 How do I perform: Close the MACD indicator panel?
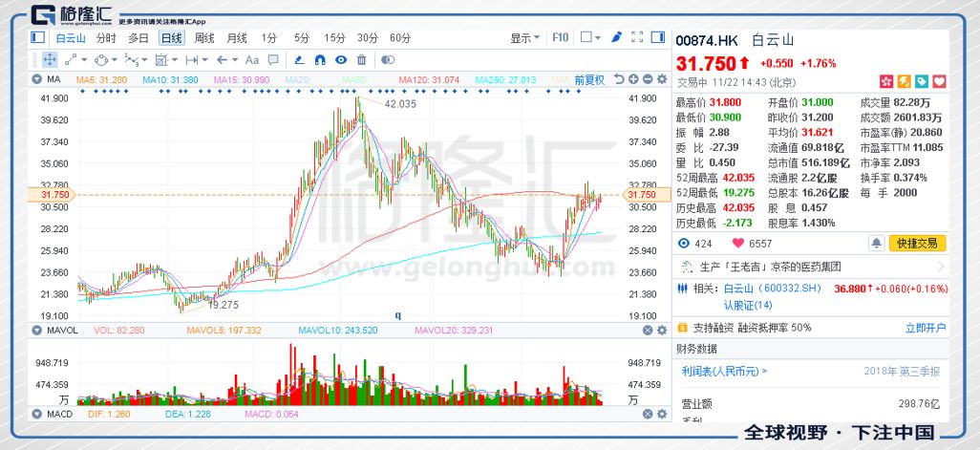(x=649, y=414)
